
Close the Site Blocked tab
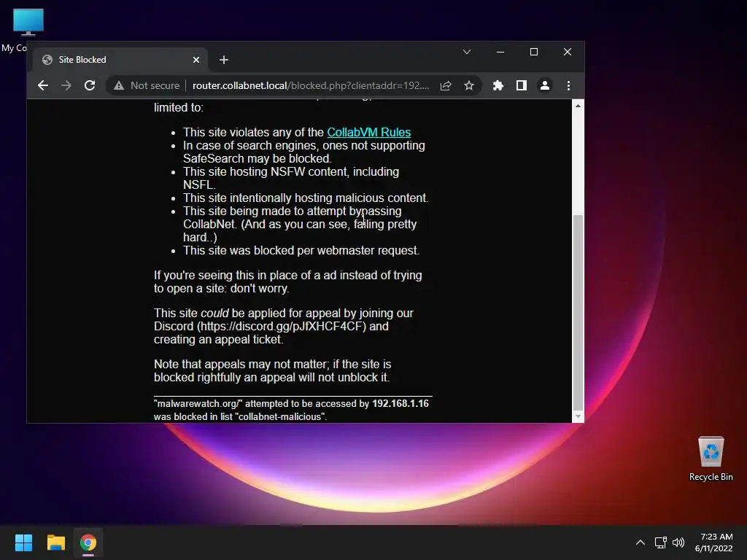click(196, 60)
